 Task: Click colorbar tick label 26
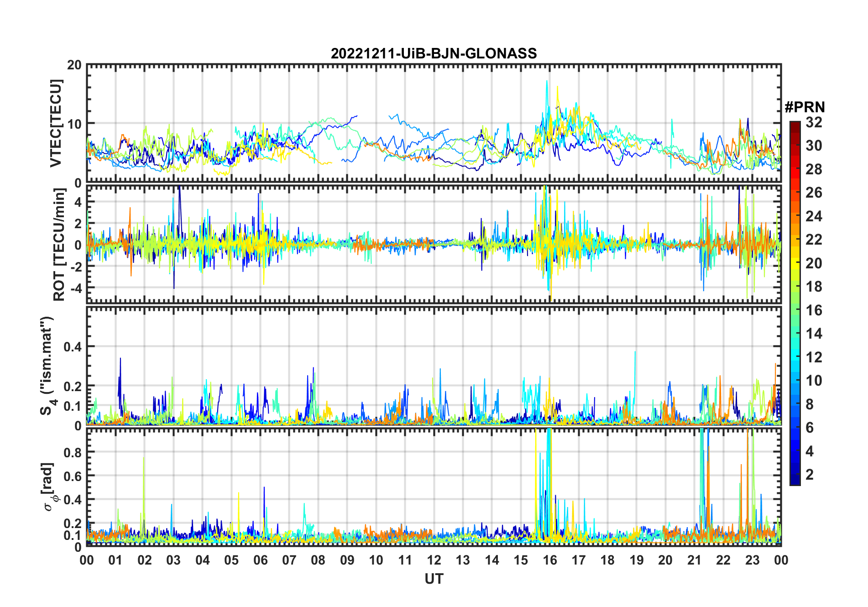tap(814, 193)
